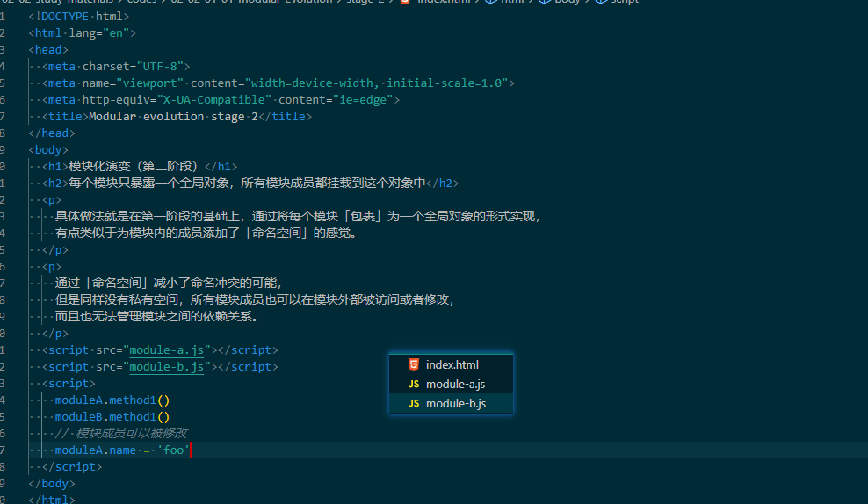The width and height of the screenshot is (868, 504).
Task: Open index.html from the file popup list
Action: (452, 364)
